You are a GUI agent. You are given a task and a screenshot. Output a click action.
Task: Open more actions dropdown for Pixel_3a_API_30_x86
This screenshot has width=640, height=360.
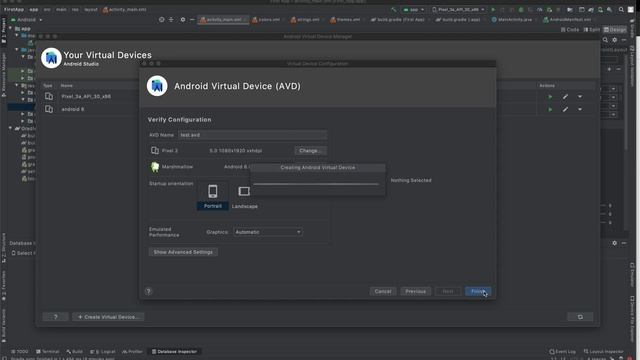tap(580, 97)
